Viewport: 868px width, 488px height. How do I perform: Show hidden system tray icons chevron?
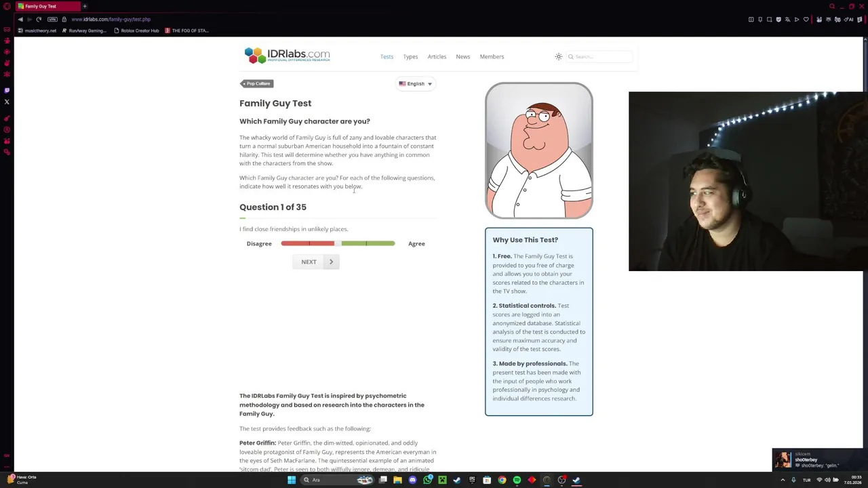(783, 480)
